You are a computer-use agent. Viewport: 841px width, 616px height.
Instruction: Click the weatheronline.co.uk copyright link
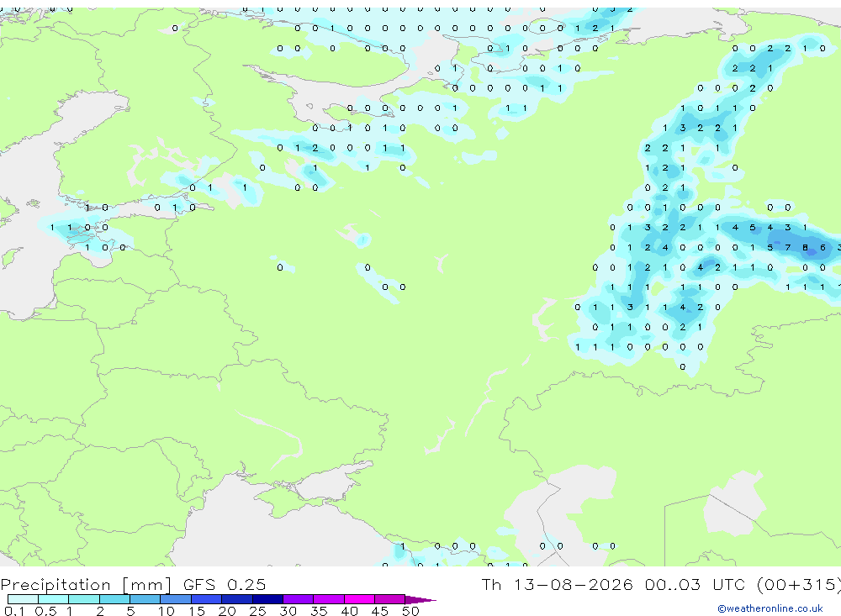pos(770,608)
